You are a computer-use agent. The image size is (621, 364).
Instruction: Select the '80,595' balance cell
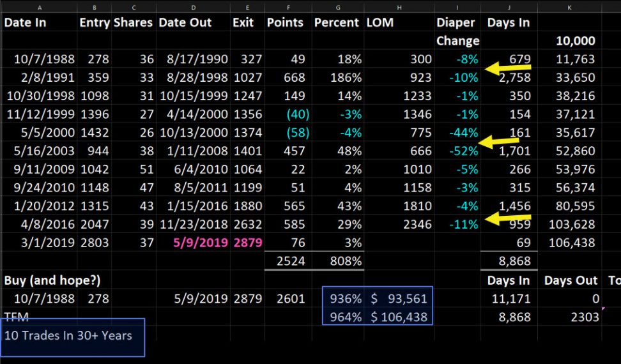click(x=569, y=206)
